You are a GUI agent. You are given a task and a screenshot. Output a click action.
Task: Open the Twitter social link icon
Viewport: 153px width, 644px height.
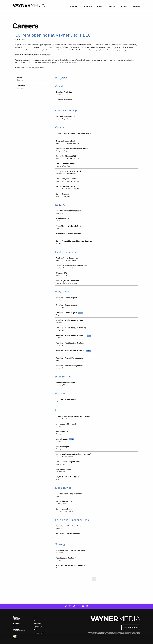pos(66,606)
